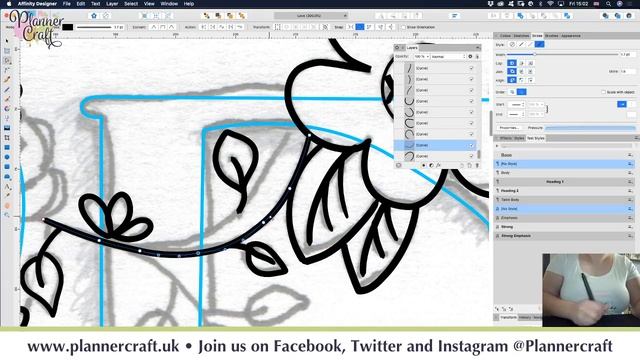Open options menu for Strong Emphasis style
This screenshot has height=360, width=640.
[630, 236]
